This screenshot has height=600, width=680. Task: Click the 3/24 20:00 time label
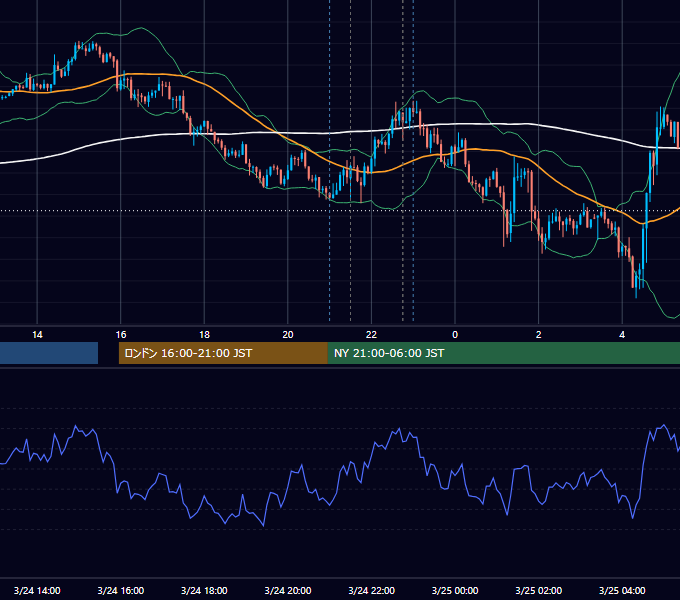tap(288, 590)
